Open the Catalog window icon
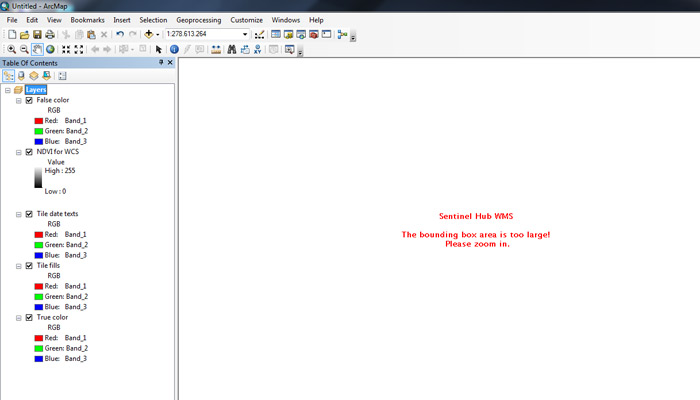This screenshot has width=700, height=400. coord(288,34)
